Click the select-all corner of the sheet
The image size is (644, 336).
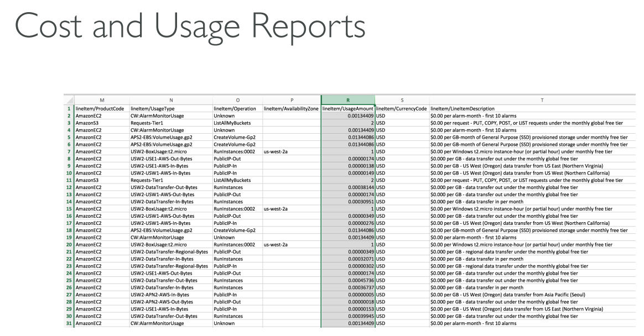pyautogui.click(x=69, y=99)
